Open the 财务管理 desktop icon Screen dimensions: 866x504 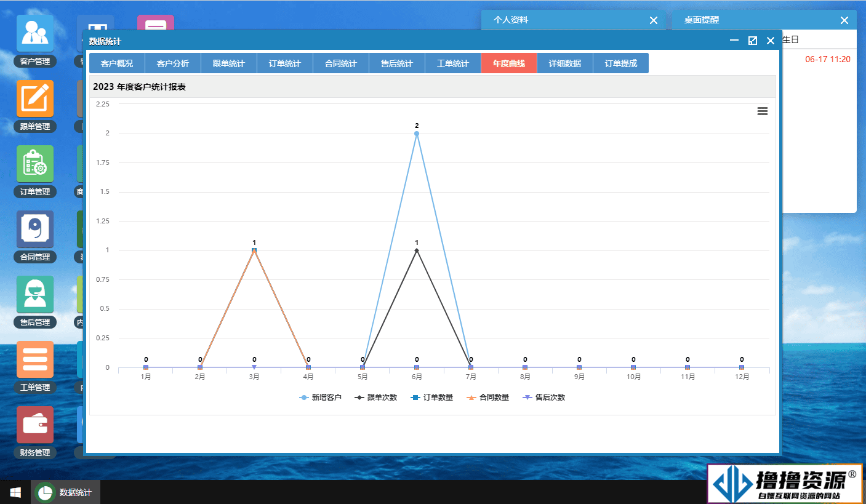coord(34,425)
